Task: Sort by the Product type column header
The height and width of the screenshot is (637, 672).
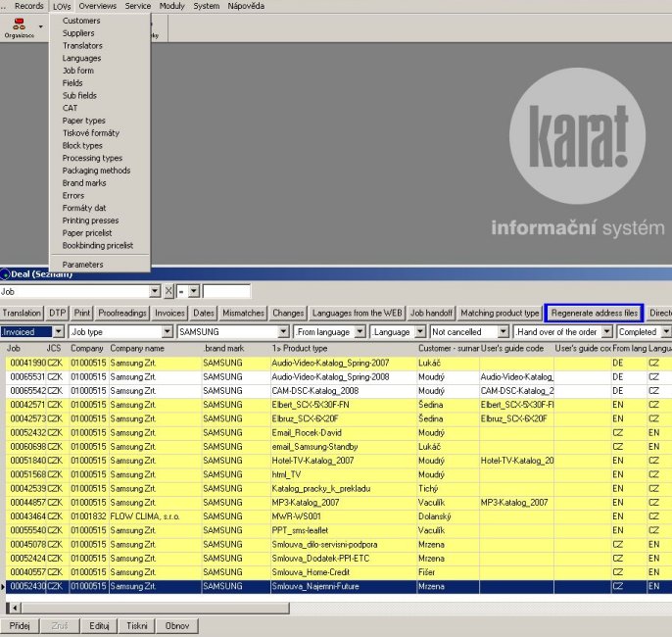Action: pyautogui.click(x=343, y=348)
